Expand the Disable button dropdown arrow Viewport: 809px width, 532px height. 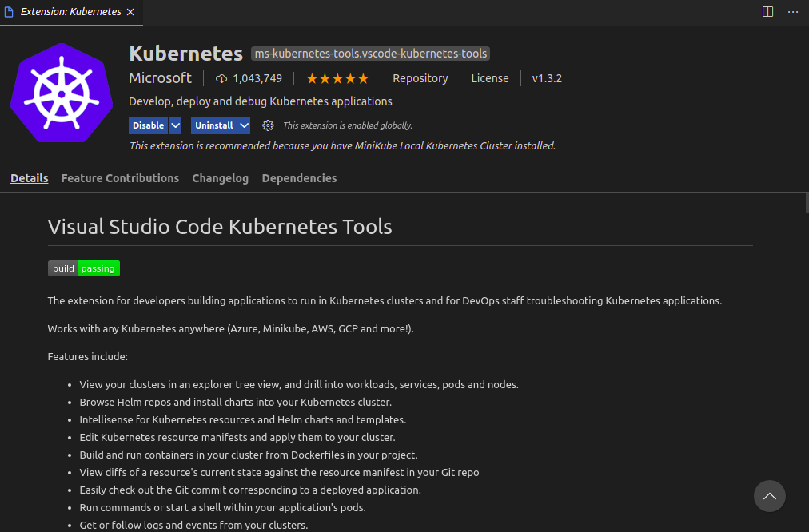tap(175, 125)
